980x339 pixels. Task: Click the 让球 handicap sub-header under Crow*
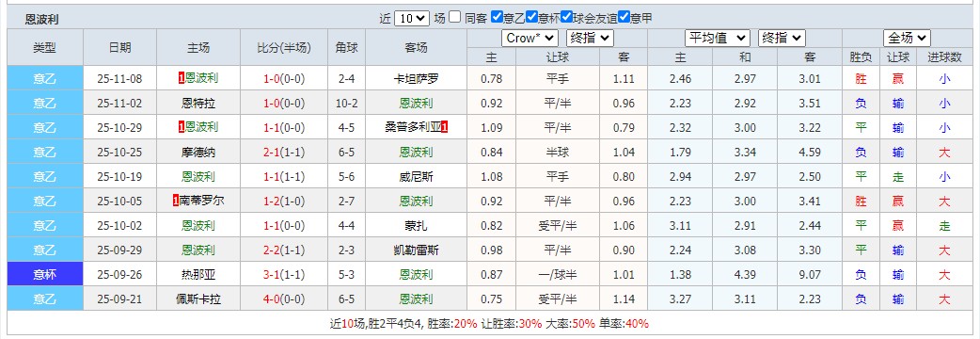click(558, 57)
